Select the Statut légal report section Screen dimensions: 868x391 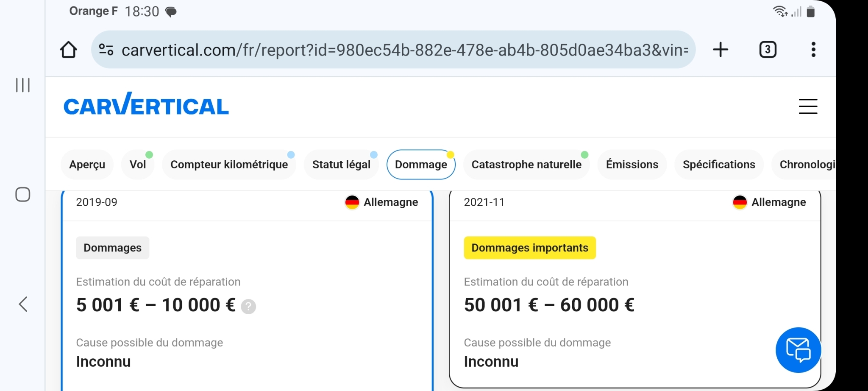tap(341, 165)
